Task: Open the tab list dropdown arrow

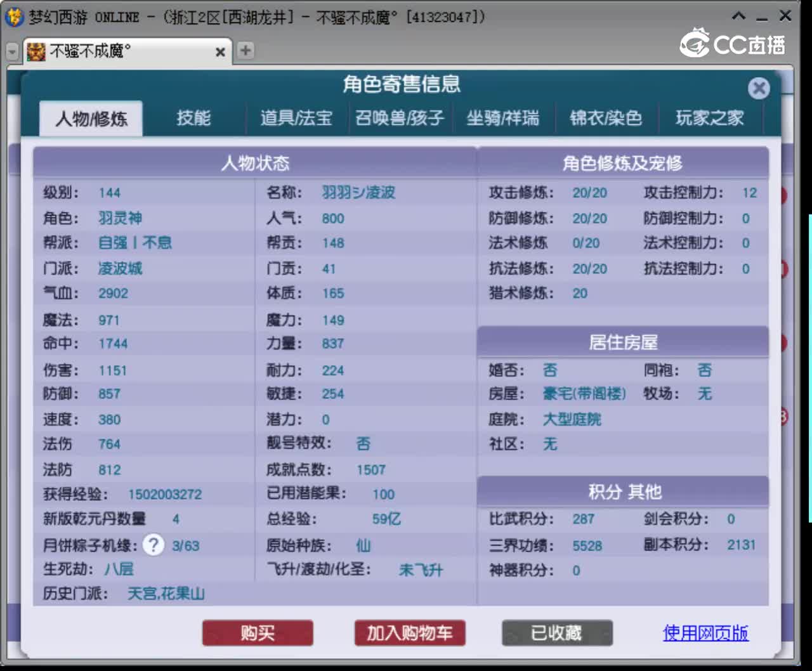Action: 12,51
